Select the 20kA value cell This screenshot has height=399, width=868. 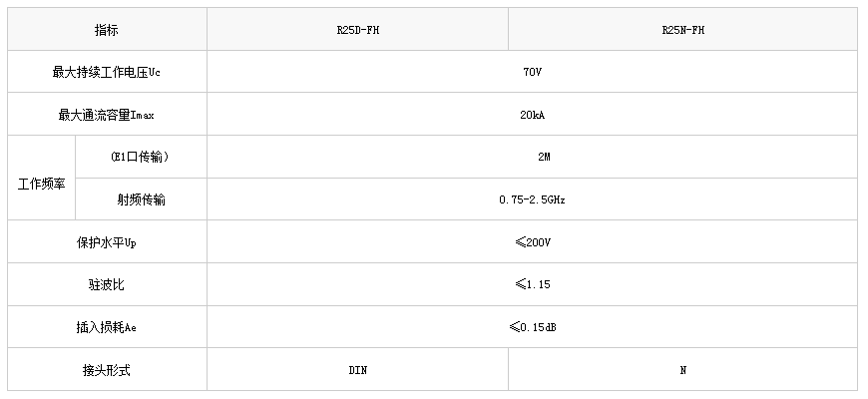532,115
